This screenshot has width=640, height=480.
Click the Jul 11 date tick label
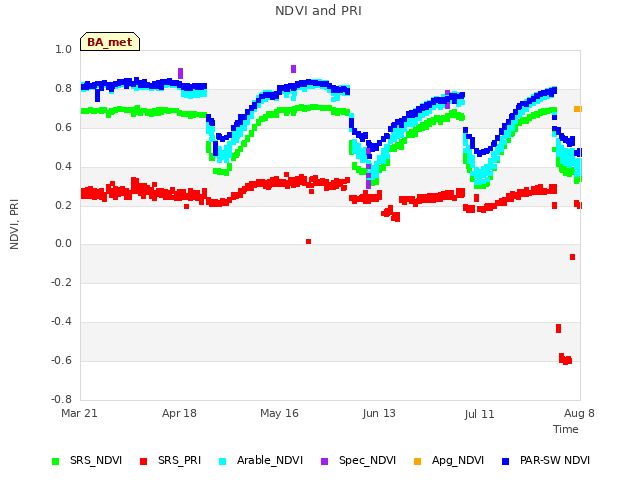point(479,414)
